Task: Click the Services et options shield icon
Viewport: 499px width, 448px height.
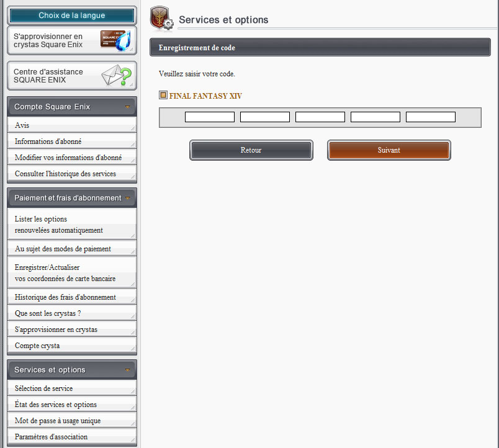Action: coord(161,19)
